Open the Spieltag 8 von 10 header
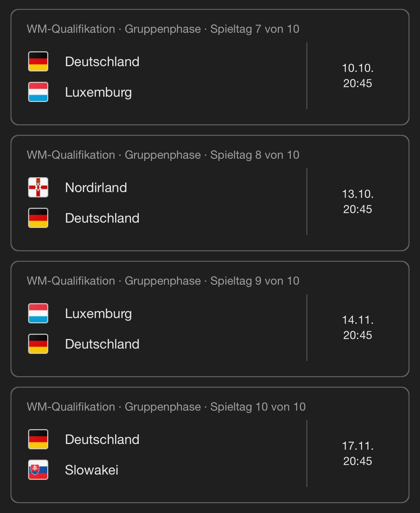The image size is (420, 513). click(x=163, y=155)
